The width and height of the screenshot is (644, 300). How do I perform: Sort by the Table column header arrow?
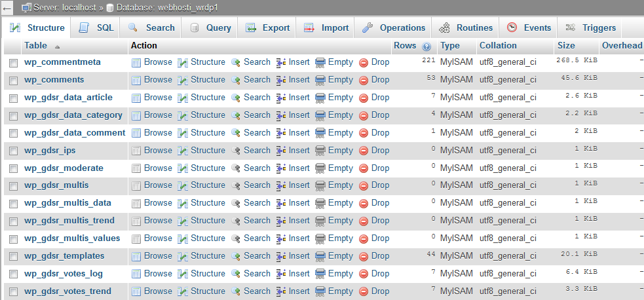click(57, 47)
